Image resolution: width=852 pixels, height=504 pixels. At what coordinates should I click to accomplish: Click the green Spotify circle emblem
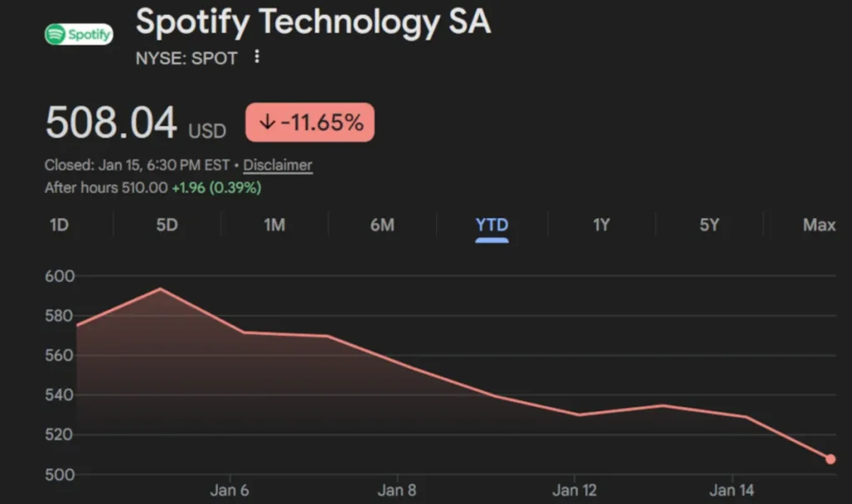55,34
